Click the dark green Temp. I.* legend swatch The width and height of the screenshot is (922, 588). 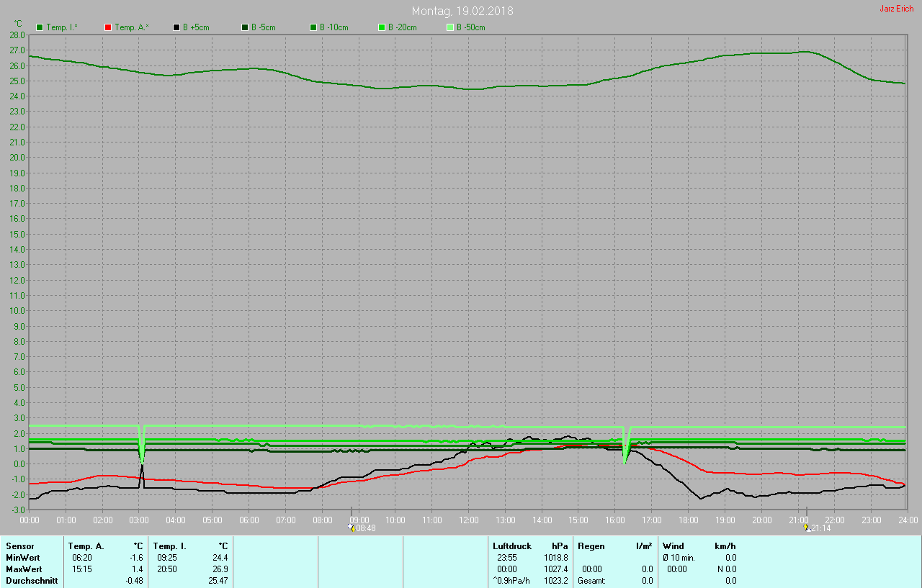(40, 27)
